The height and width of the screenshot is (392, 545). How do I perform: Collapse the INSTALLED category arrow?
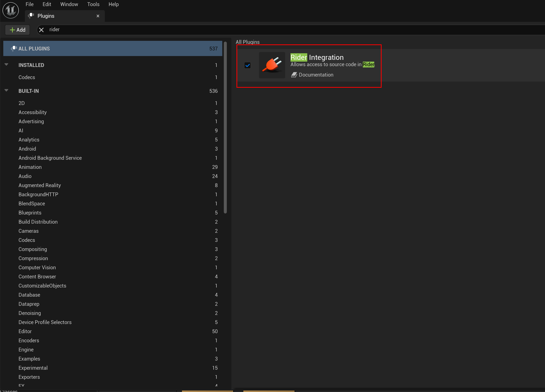pyautogui.click(x=7, y=65)
